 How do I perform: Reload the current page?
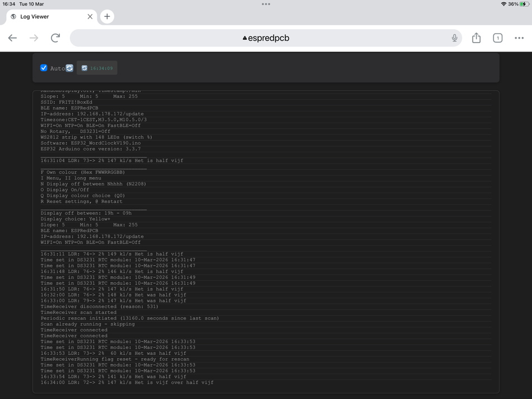coord(55,38)
